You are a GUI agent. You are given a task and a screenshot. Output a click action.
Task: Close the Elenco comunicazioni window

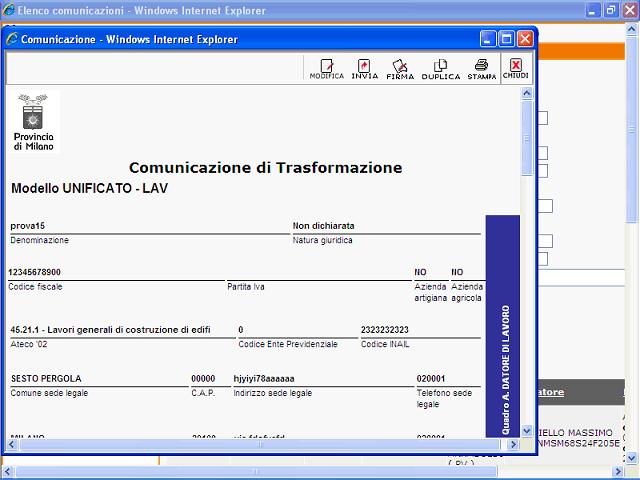[x=629, y=10]
